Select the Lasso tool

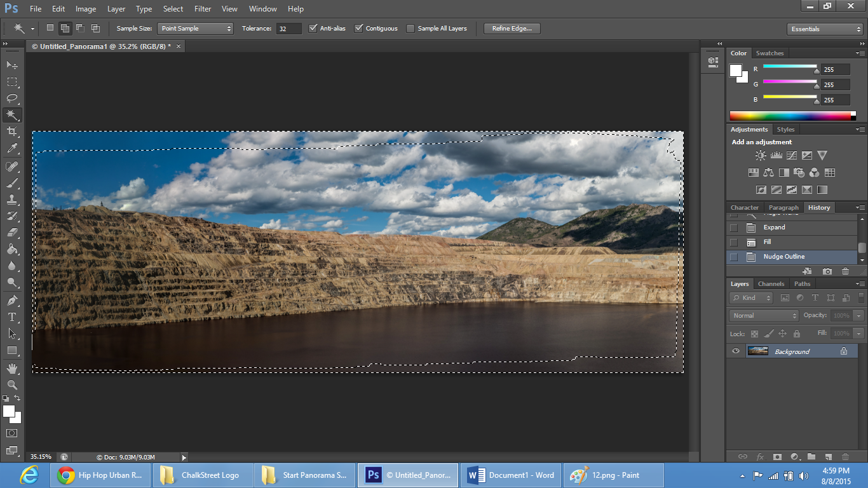click(x=12, y=98)
